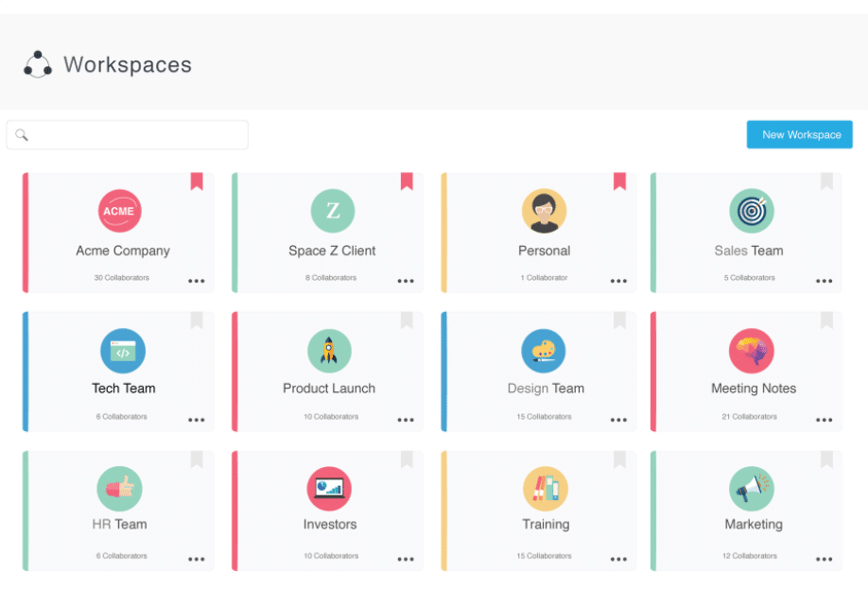Select the Sales Team target icon

[751, 211]
